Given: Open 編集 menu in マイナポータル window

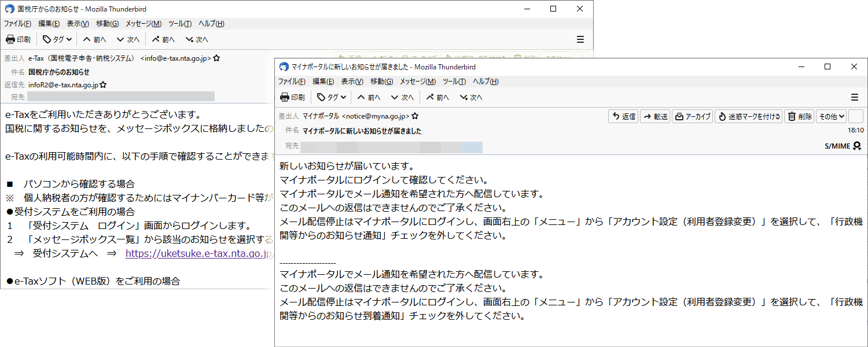Looking at the screenshot, I should tap(323, 82).
